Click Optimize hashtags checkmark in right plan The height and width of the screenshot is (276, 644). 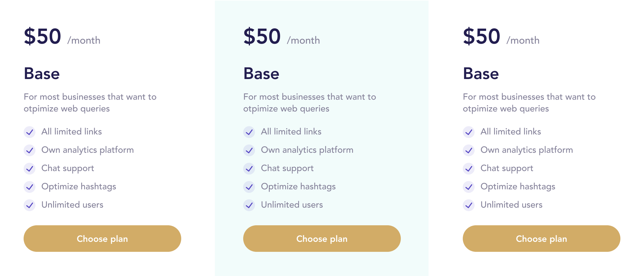point(469,187)
